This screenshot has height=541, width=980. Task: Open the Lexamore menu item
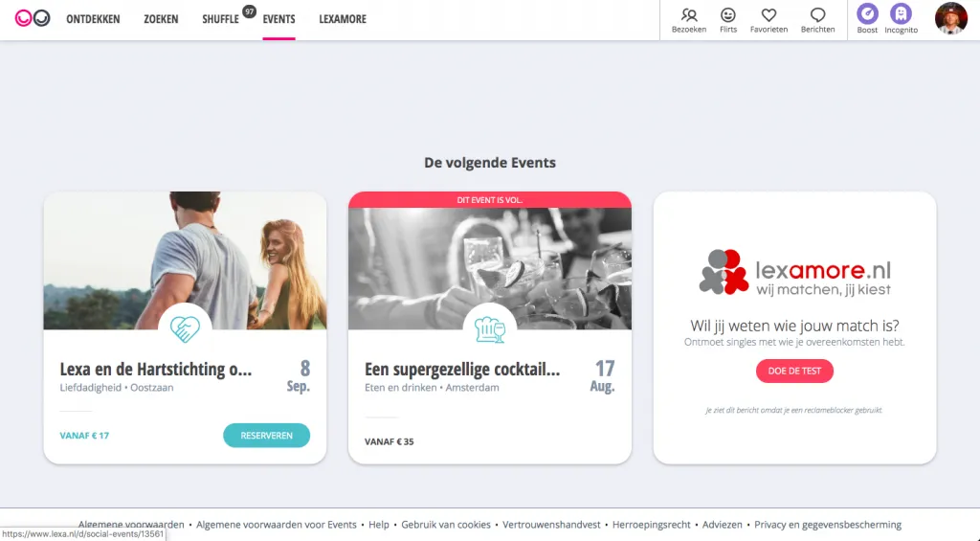[x=343, y=19]
